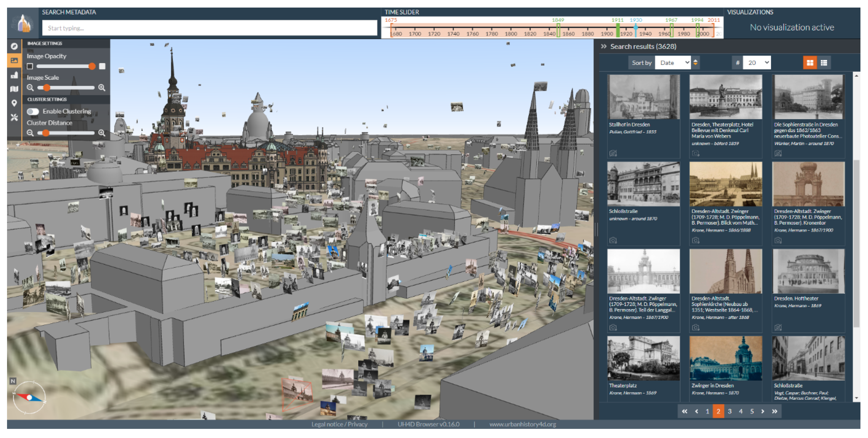Open Dresden. Hoftheater thumbnail
Image resolution: width=868 pixels, height=438 pixels.
tap(808, 271)
